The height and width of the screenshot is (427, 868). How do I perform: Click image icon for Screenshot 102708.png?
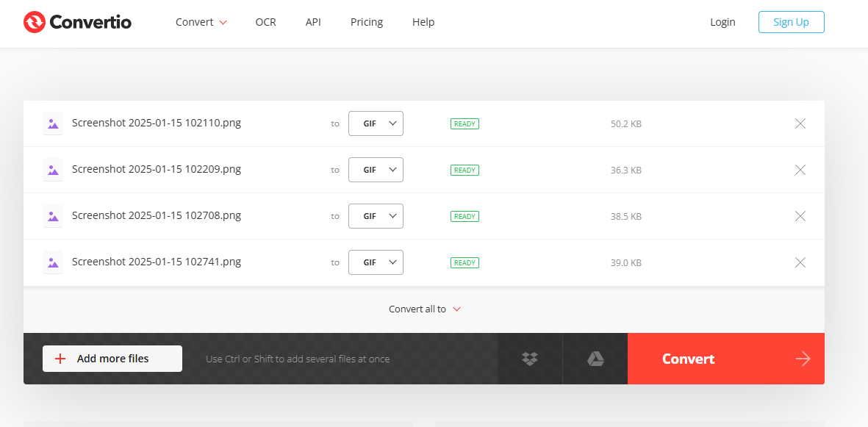[53, 216]
